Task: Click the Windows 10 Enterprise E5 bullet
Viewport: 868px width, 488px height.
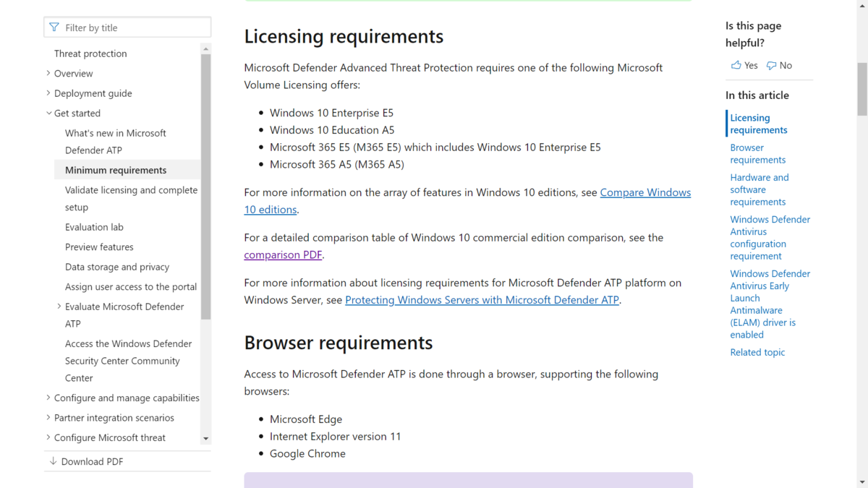Action: (331, 113)
